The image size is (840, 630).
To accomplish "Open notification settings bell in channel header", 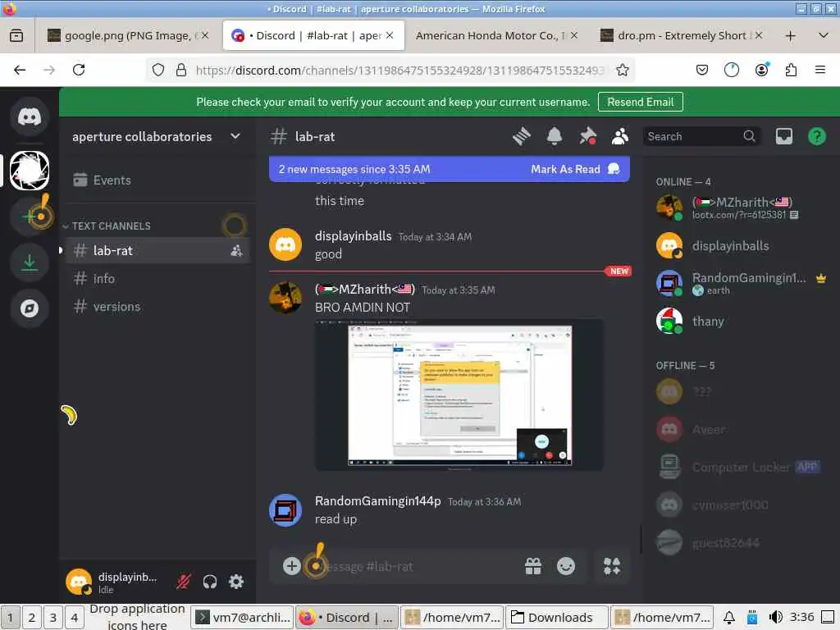I will click(555, 137).
